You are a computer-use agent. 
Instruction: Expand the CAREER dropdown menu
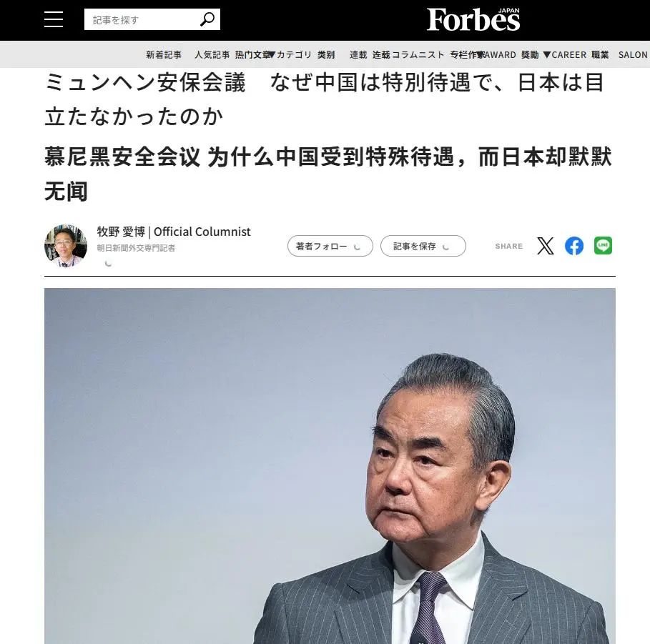pos(565,55)
